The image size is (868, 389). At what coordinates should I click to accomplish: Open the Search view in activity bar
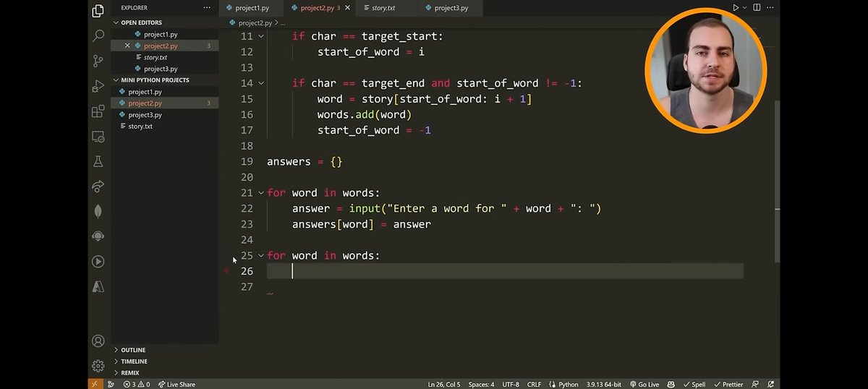click(98, 35)
